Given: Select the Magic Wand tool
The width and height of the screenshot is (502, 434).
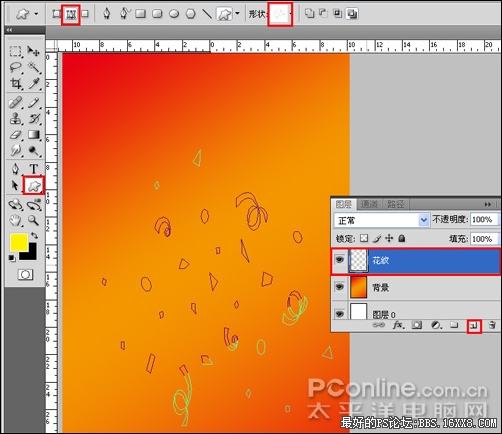Looking at the screenshot, I should point(34,67).
